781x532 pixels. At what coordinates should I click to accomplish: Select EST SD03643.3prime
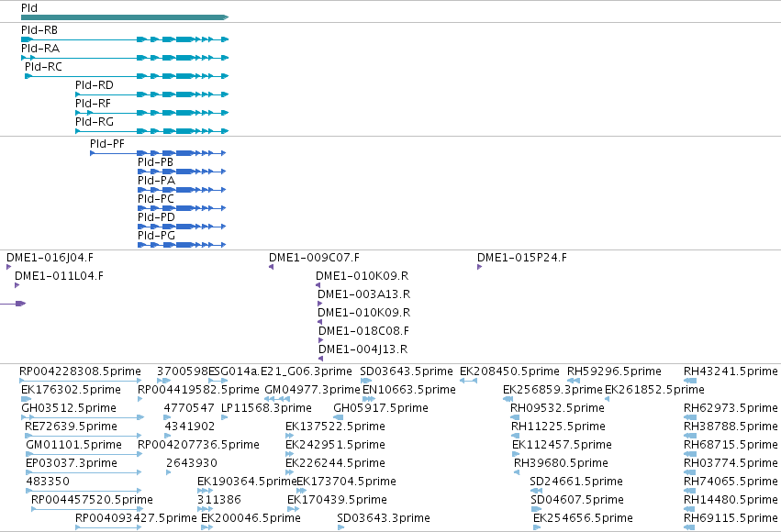click(340, 527)
